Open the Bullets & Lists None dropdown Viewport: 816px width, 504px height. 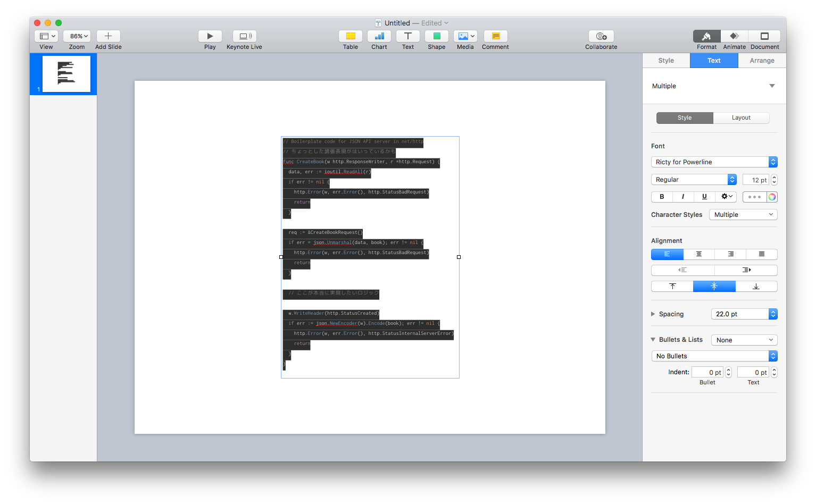[744, 340]
